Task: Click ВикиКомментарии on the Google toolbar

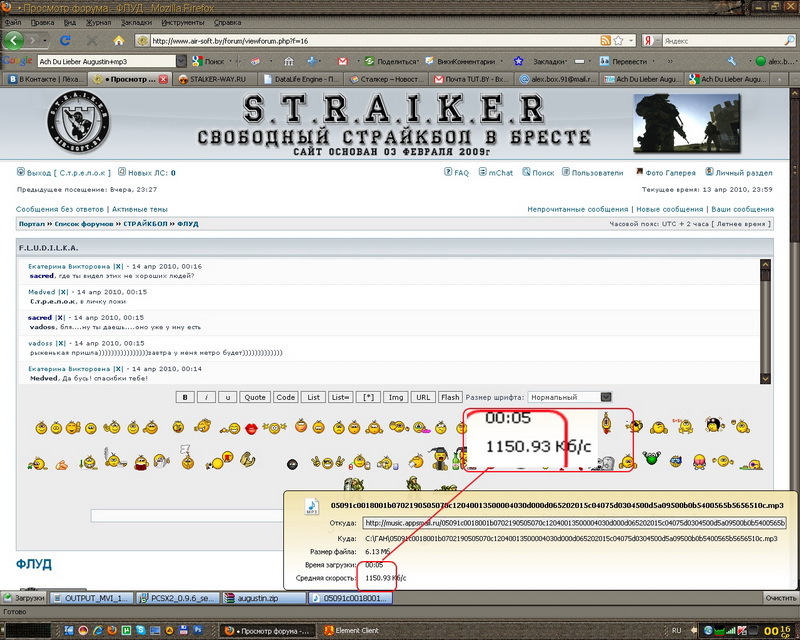Action: pos(460,61)
